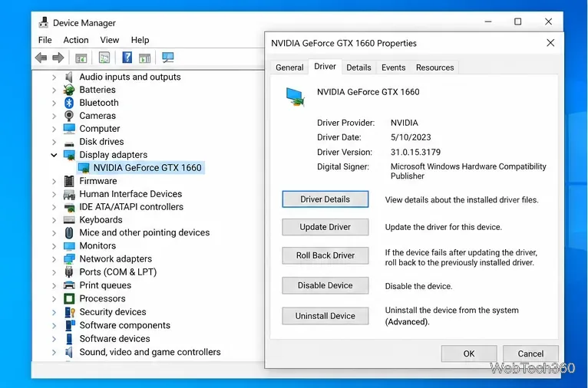Select the 'Display adapters' label in the tree
Image resolution: width=588 pixels, height=388 pixels.
click(114, 155)
